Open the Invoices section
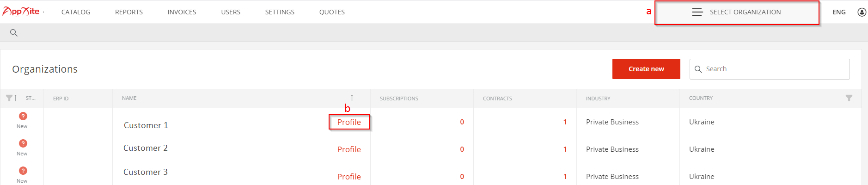The image size is (868, 185). pyautogui.click(x=182, y=12)
